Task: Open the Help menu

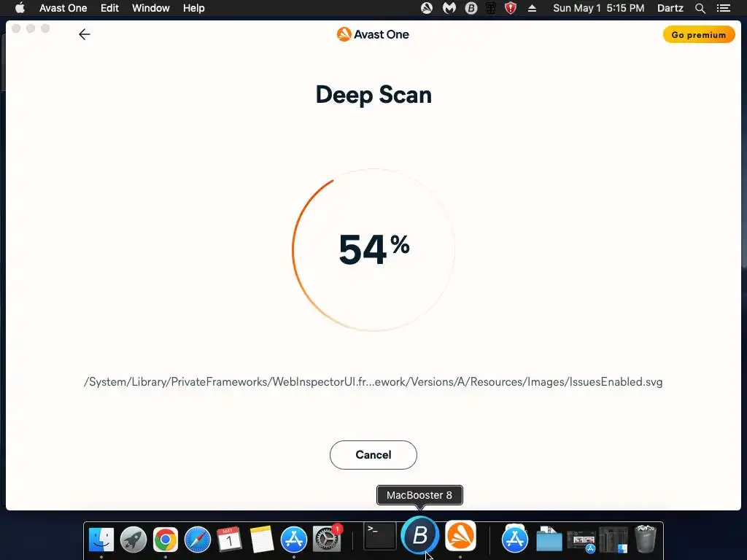Action: click(x=194, y=8)
